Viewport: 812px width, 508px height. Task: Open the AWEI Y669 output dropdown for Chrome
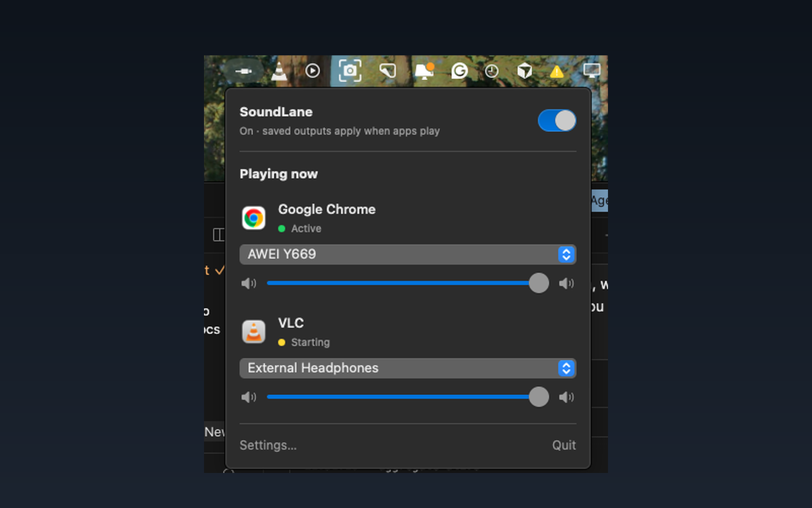coord(408,254)
